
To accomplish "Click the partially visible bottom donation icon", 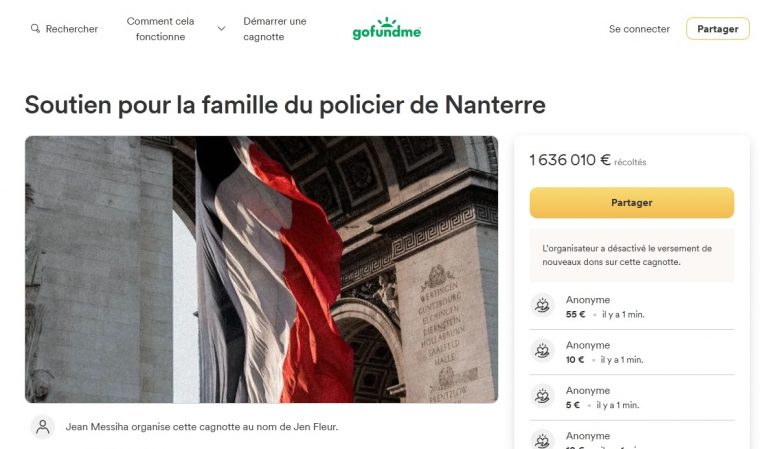I will tap(542, 440).
